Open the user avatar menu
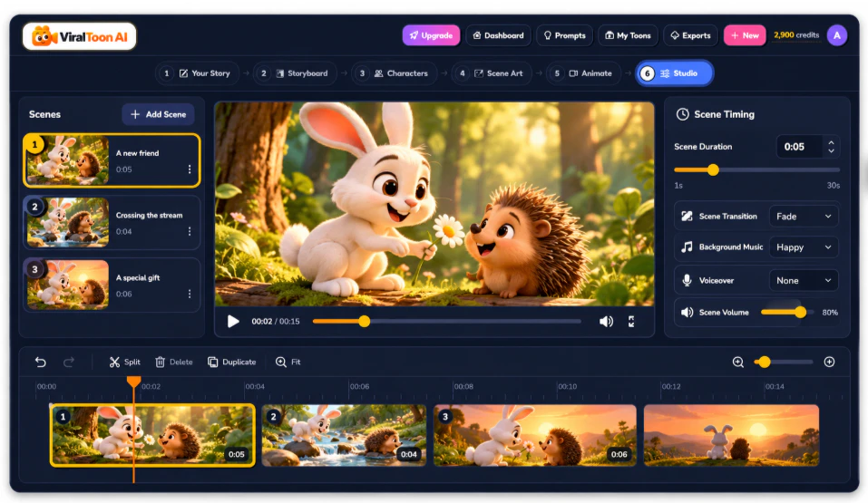868x503 pixels. [837, 35]
